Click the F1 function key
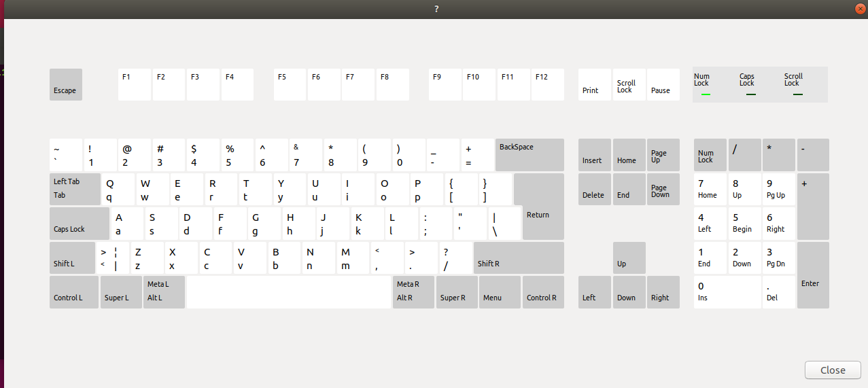Viewport: 868px width, 388px height. pos(135,84)
